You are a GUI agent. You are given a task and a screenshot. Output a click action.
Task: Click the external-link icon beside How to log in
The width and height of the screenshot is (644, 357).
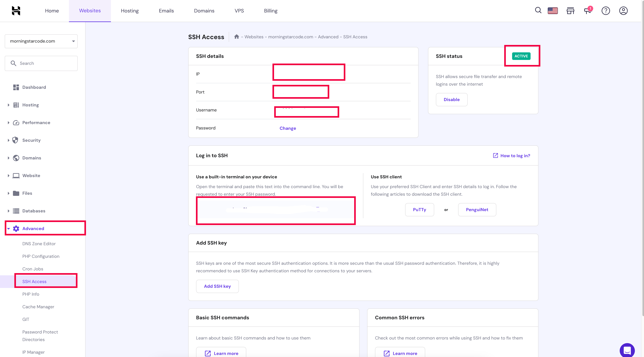495,155
